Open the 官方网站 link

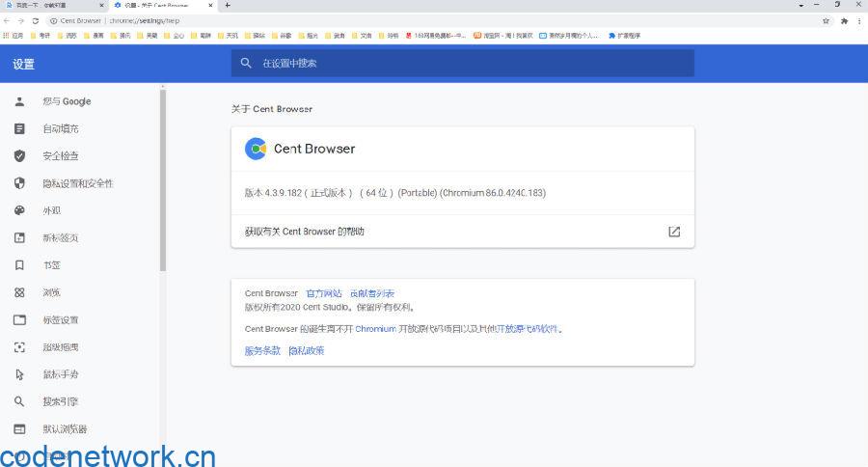click(324, 293)
